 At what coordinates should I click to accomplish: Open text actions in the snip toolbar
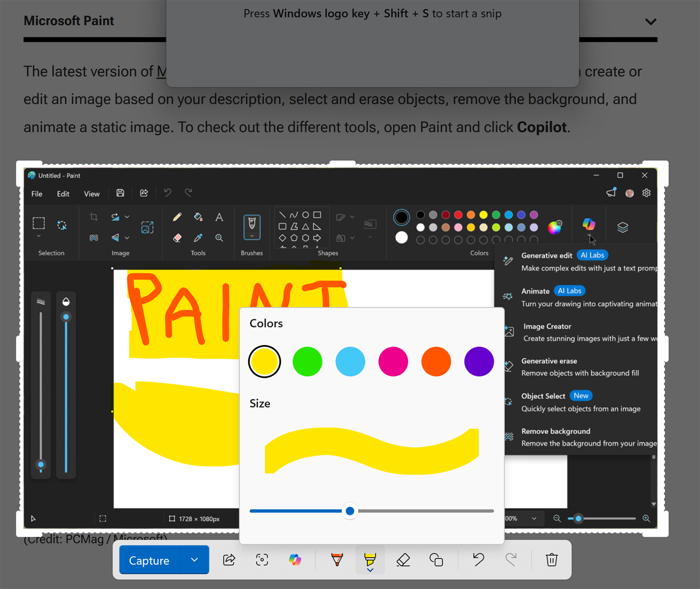click(262, 560)
